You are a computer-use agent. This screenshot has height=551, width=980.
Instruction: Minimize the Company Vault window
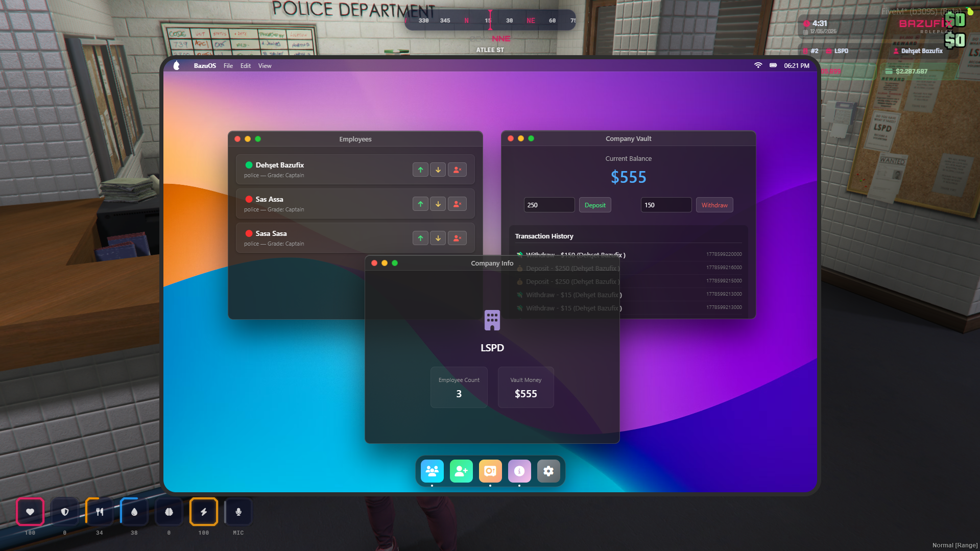point(521,138)
